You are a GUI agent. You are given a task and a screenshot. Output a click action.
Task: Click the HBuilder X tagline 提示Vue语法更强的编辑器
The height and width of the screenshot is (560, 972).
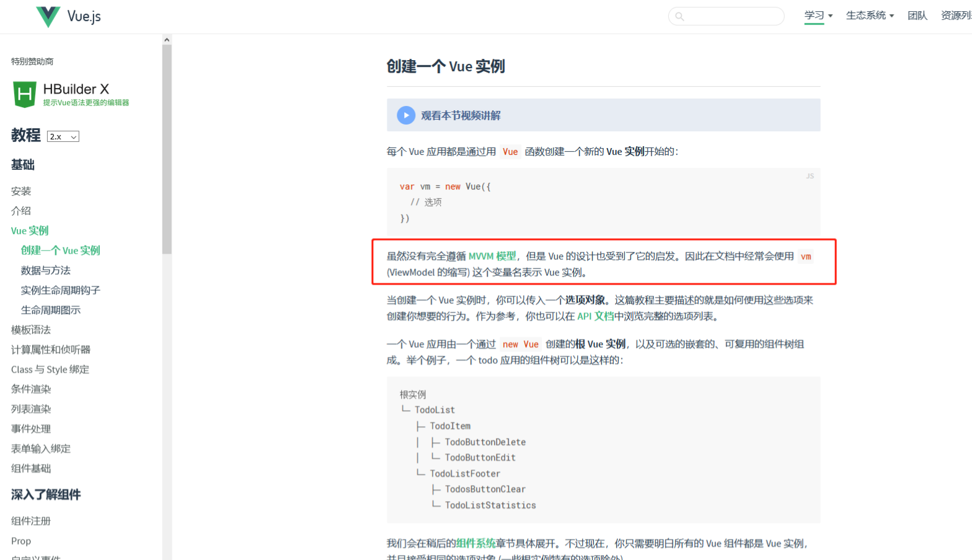[x=86, y=103]
